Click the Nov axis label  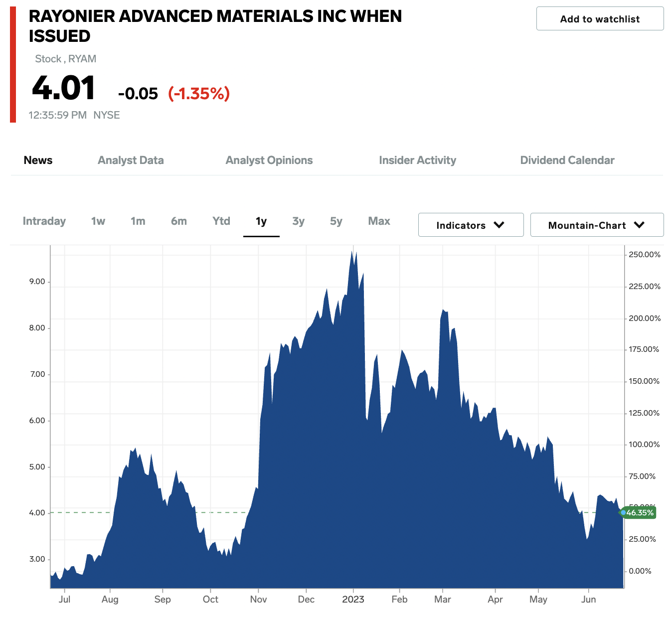(258, 599)
